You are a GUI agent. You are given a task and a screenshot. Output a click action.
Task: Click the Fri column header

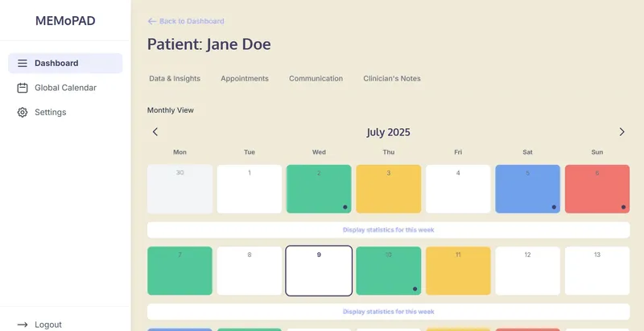click(x=458, y=152)
